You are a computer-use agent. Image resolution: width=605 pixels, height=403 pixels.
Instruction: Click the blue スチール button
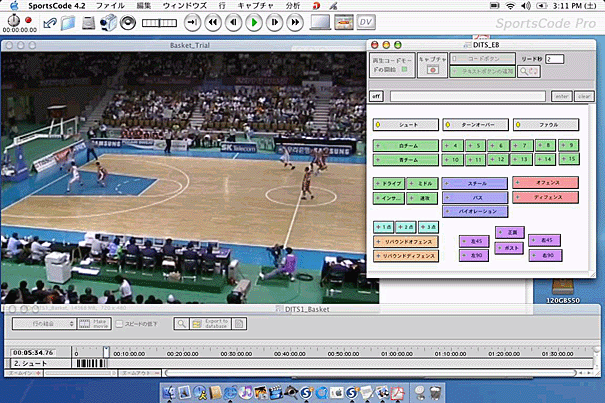point(475,184)
